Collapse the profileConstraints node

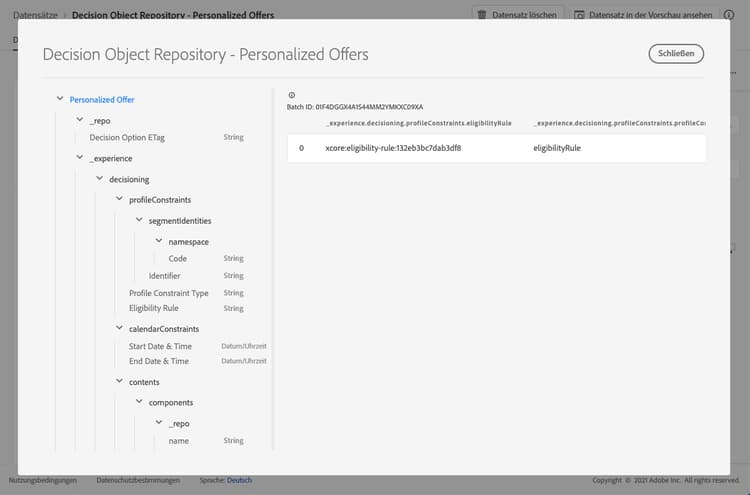pyautogui.click(x=120, y=199)
